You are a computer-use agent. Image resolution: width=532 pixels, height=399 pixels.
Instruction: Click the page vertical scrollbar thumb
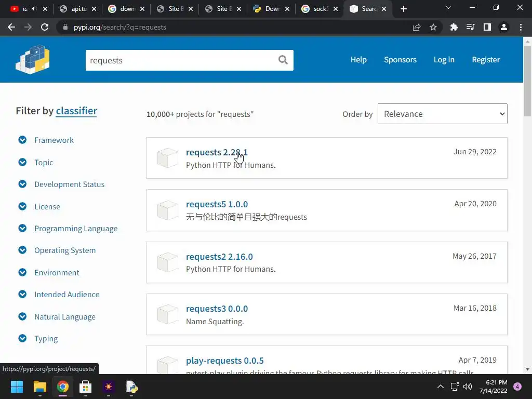point(527,81)
